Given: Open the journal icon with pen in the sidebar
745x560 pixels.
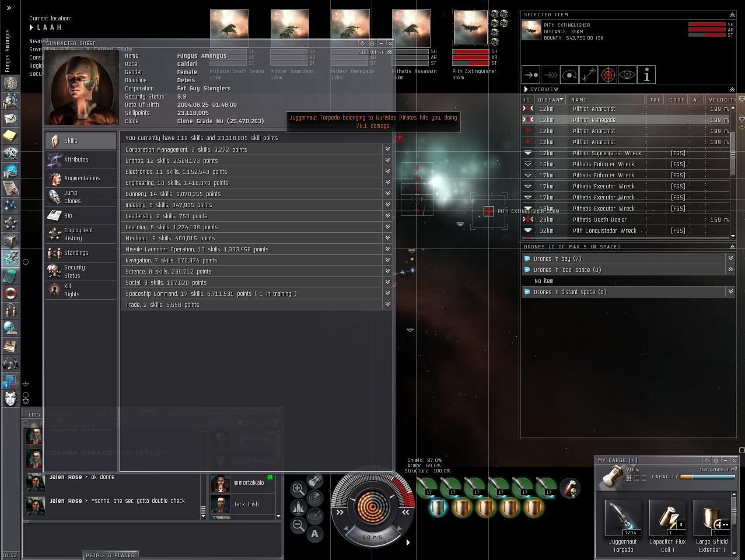Looking at the screenshot, I should point(11,188).
